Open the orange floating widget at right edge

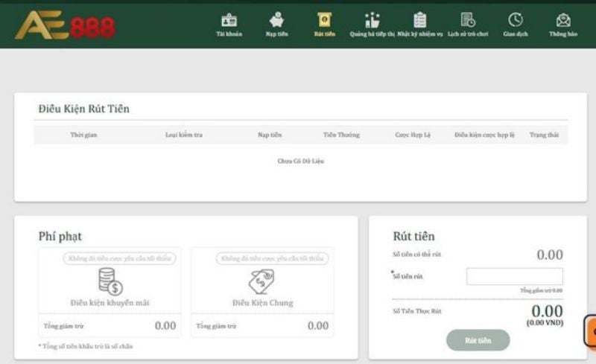tap(590, 332)
